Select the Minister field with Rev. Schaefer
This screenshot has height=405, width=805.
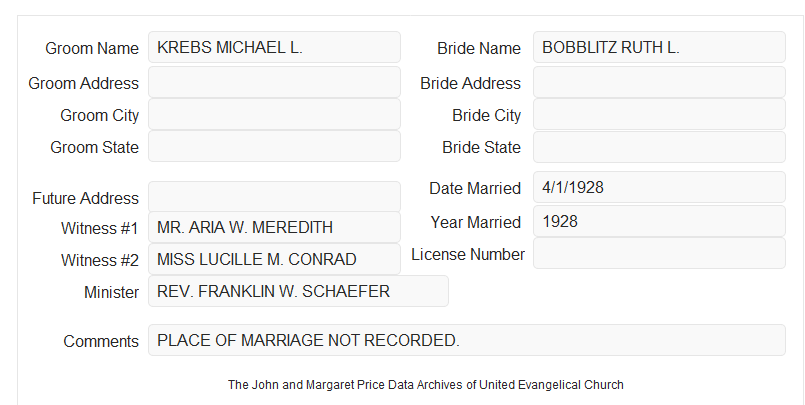pyautogui.click(x=298, y=291)
